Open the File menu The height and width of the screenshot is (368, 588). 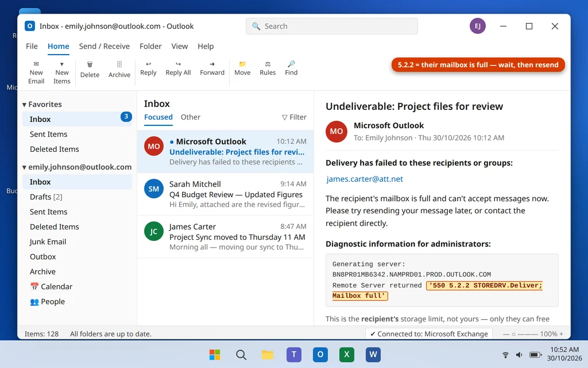click(x=32, y=46)
